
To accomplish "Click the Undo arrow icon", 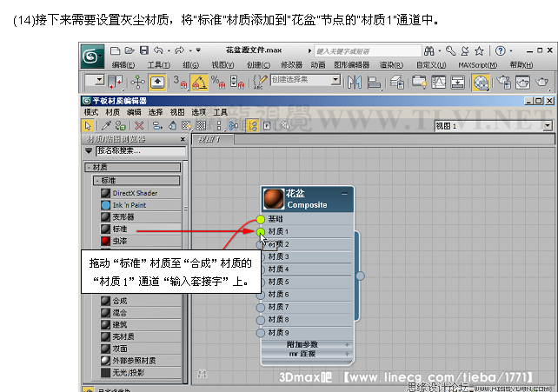I will pyautogui.click(x=158, y=50).
